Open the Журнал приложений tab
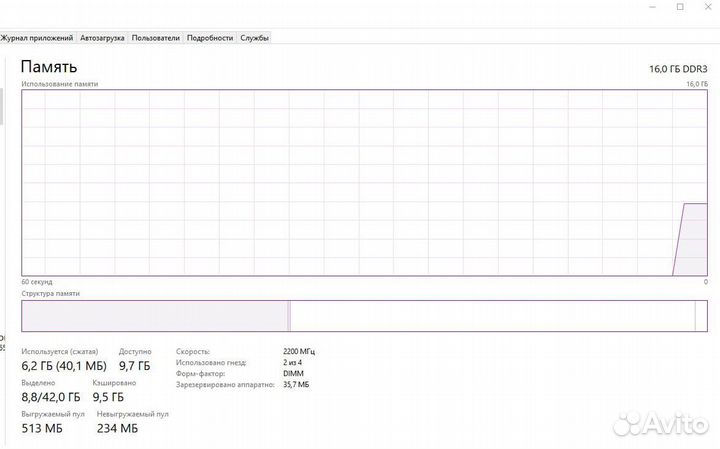Image resolution: width=720 pixels, height=449 pixels. click(x=38, y=38)
